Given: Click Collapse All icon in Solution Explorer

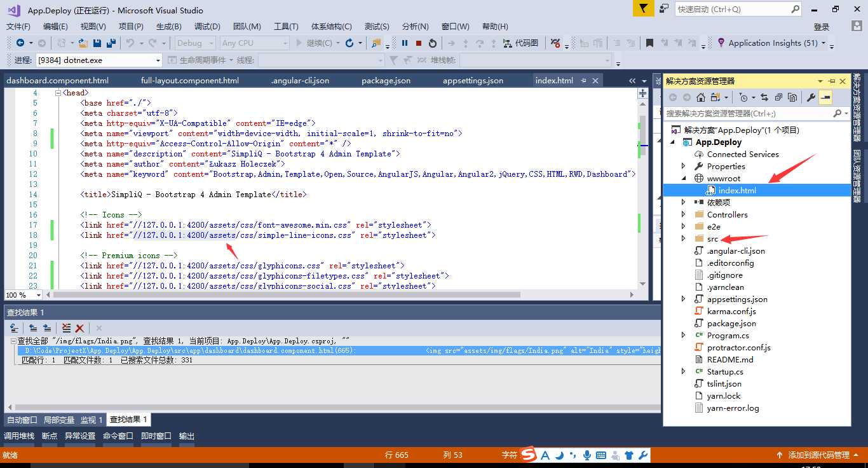Looking at the screenshot, I should click(778, 97).
